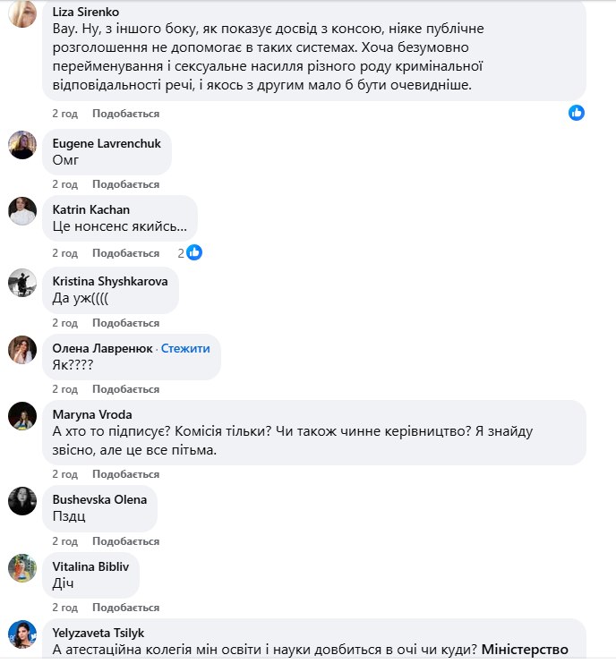This screenshot has height=672, width=616.
Task: Click the Міністерство link in Tsilyk's comment
Action: coord(525,651)
